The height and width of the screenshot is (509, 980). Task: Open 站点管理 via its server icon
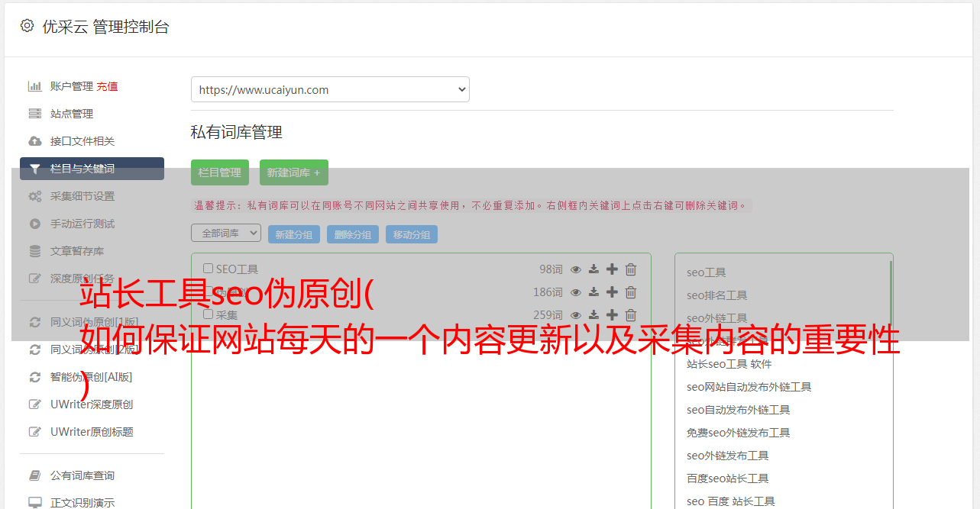[34, 114]
